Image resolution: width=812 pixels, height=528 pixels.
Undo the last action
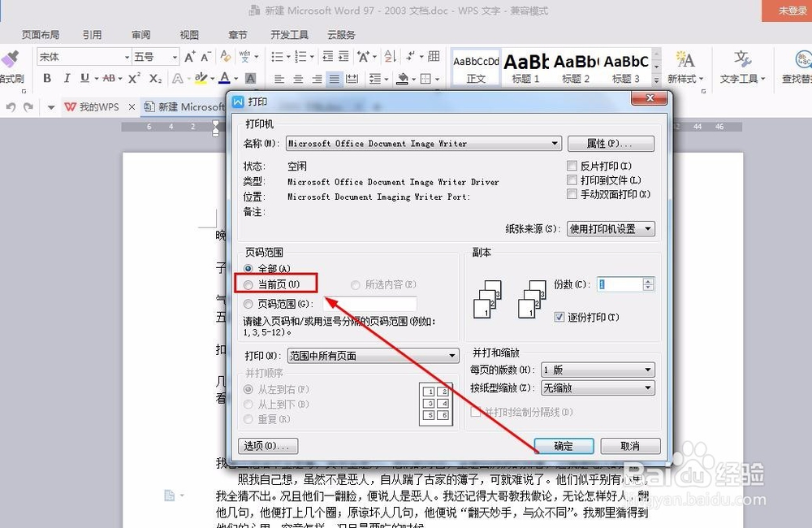click(11, 106)
